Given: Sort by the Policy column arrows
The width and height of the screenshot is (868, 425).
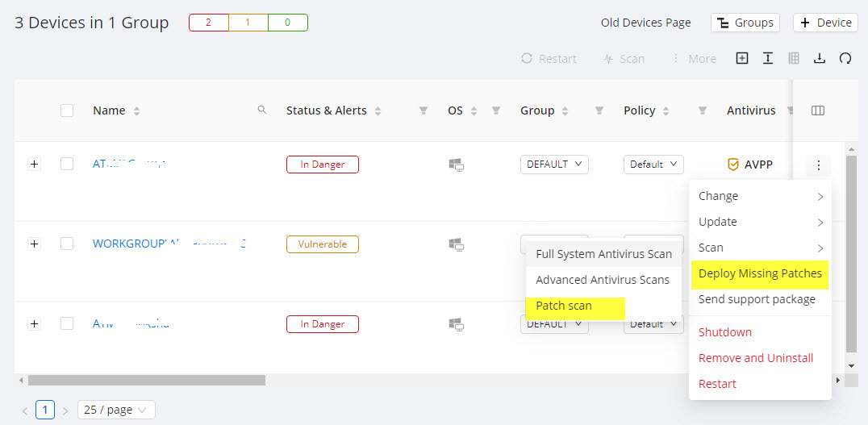Looking at the screenshot, I should (666, 111).
